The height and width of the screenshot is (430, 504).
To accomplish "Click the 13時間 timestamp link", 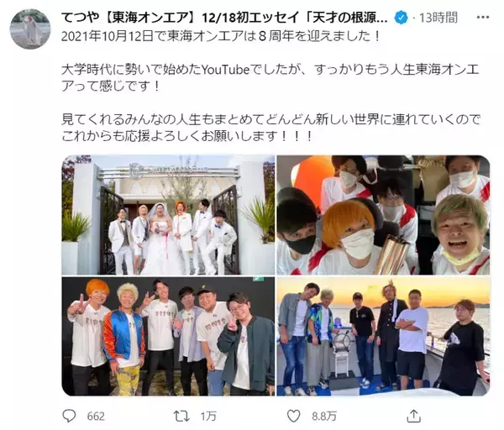I will point(438,18).
